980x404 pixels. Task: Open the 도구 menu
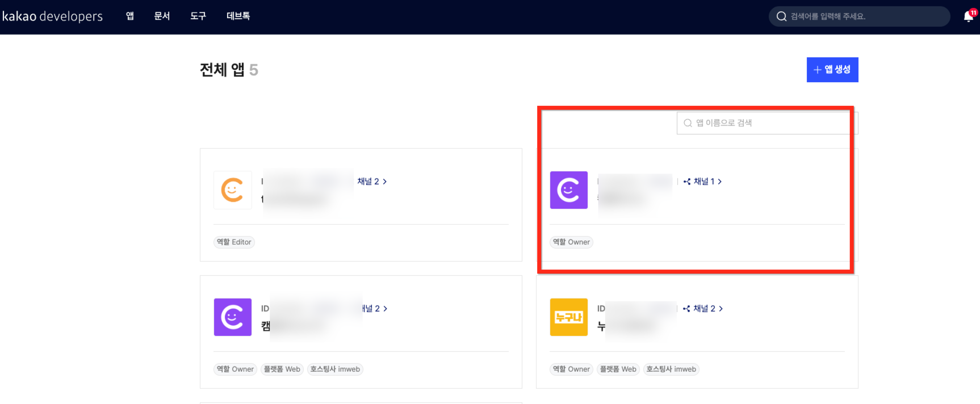(198, 16)
